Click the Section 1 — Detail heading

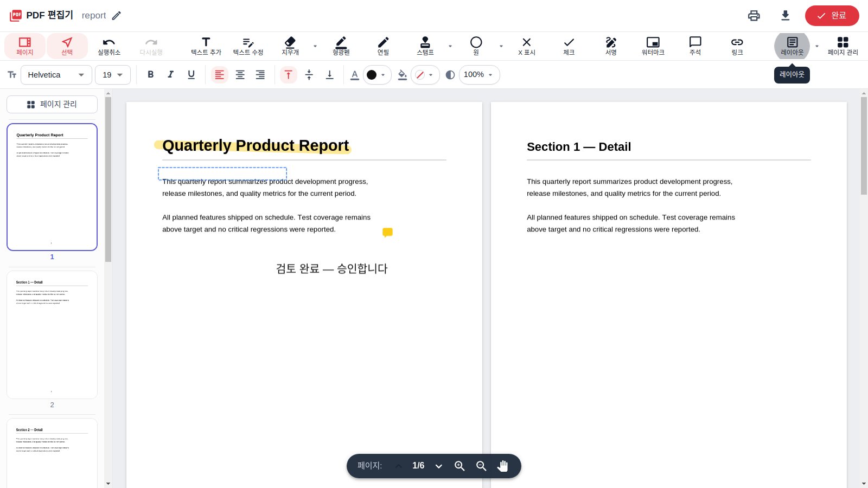[x=579, y=147]
